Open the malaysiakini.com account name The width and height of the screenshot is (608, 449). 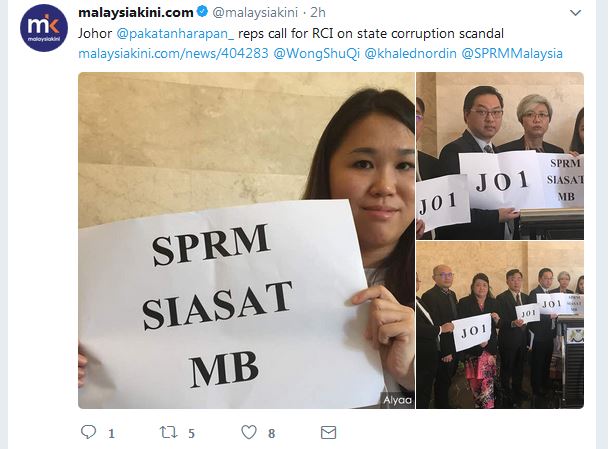[136, 12]
